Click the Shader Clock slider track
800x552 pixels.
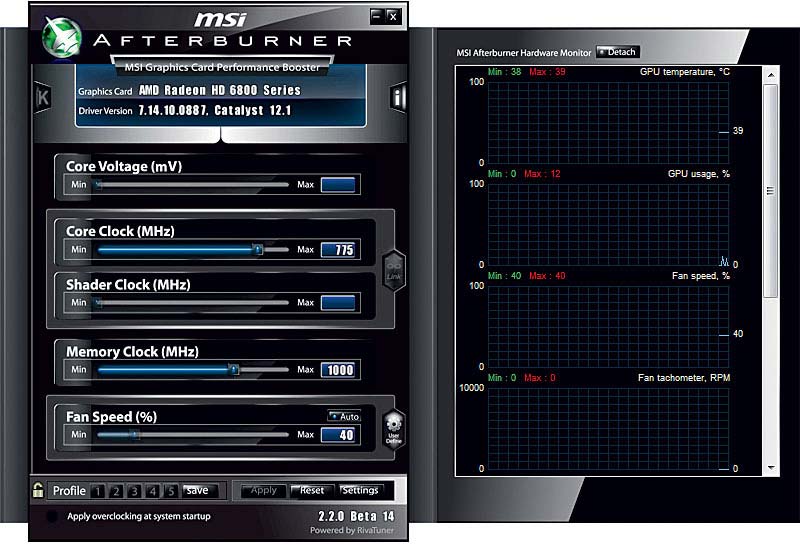tap(192, 303)
